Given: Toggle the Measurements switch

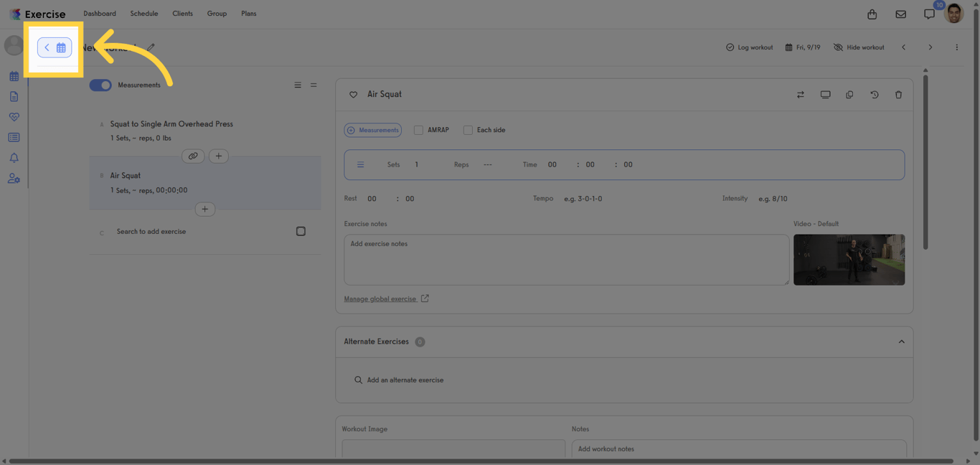Looking at the screenshot, I should click(100, 85).
